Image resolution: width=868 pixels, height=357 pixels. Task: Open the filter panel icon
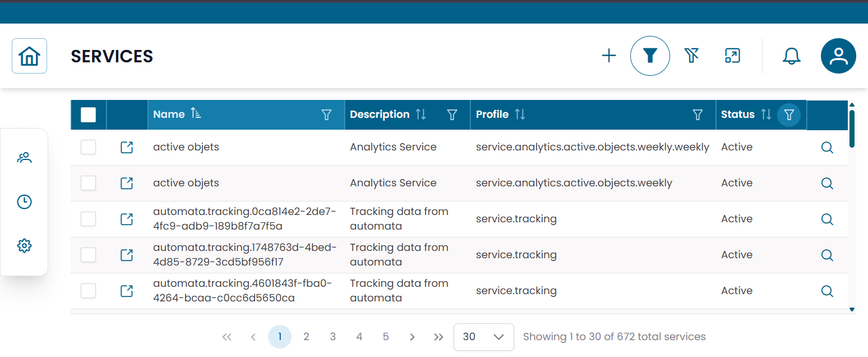(650, 56)
